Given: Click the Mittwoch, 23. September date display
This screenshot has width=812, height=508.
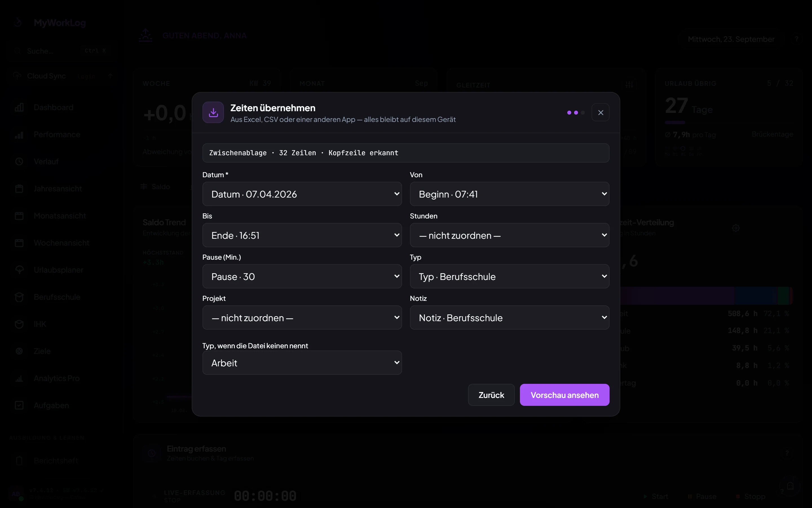Looking at the screenshot, I should tap(731, 39).
